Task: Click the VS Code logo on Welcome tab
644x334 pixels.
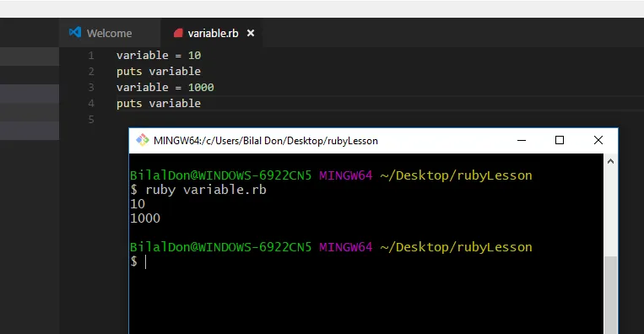Action: (x=75, y=32)
